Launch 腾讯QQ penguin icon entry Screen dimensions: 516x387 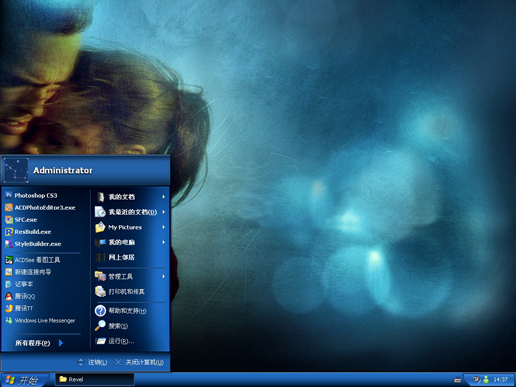click(x=20, y=296)
